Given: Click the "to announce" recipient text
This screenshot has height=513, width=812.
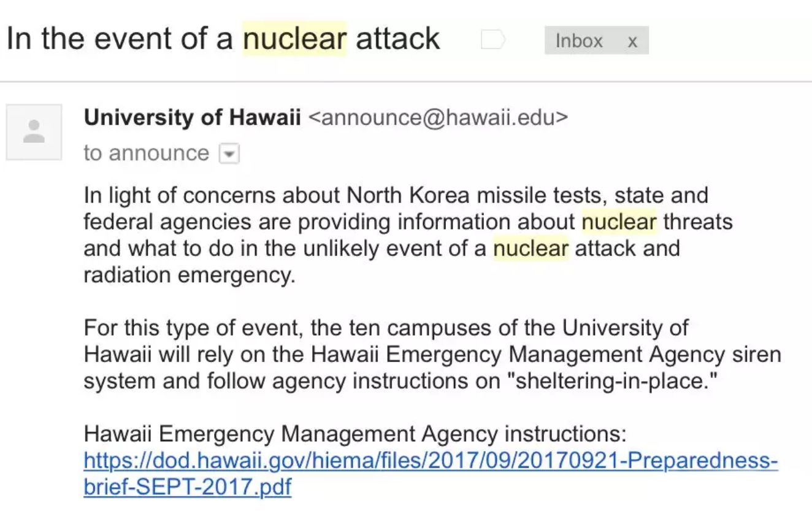Looking at the screenshot, I should 146,153.
